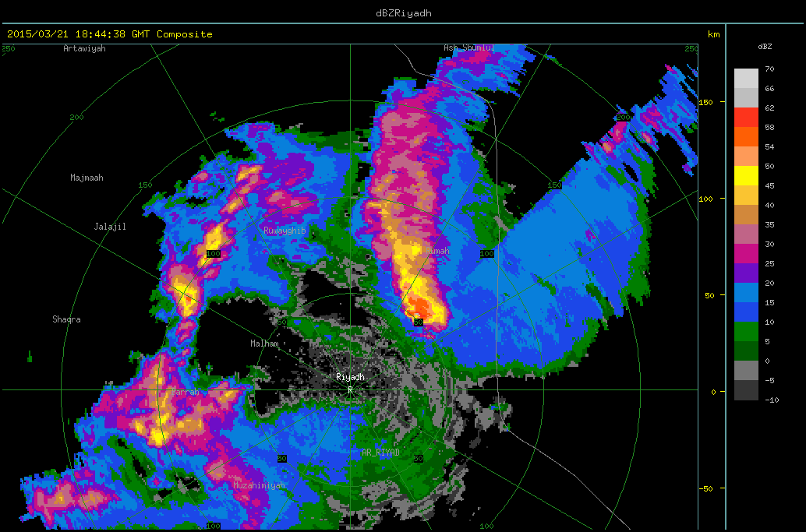Image resolution: width=806 pixels, height=532 pixels.
Task: Click the dark orange 54–58 dBZ legend swatch
Action: [746, 136]
